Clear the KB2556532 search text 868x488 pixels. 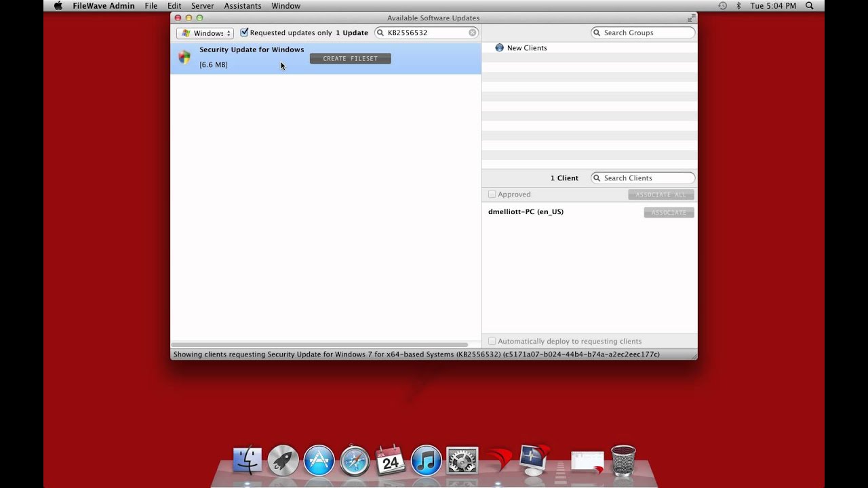[473, 33]
